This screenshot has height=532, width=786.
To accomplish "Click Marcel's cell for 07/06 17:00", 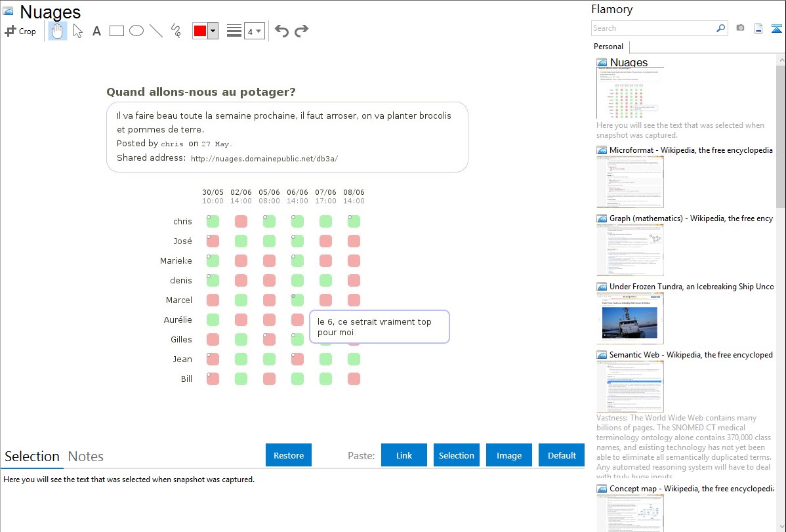I will pyautogui.click(x=326, y=300).
